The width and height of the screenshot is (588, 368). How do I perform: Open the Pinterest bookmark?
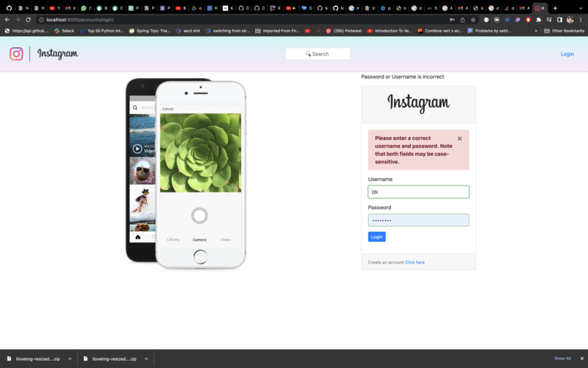(x=337, y=31)
